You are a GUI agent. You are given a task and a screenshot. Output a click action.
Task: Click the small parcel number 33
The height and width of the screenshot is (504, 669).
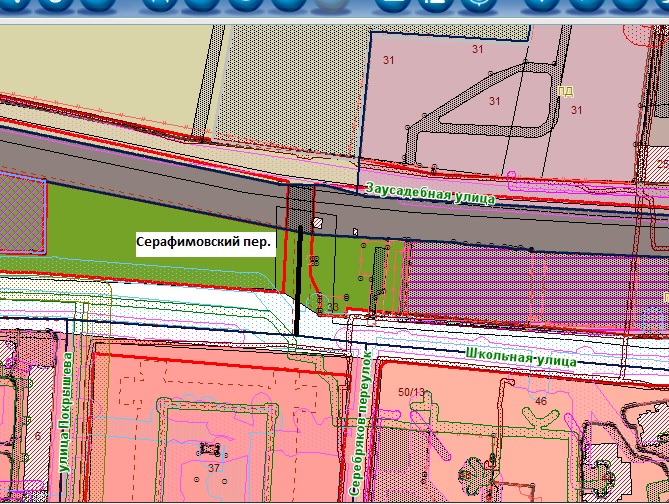tap(331, 306)
